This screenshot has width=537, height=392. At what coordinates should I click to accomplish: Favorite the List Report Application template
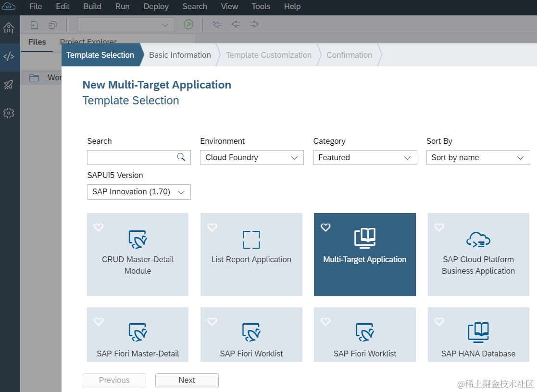212,227
